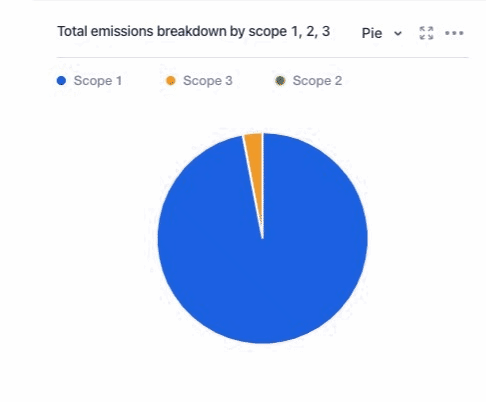
Task: Click the Scope 3 legend label text
Action: 208,81
